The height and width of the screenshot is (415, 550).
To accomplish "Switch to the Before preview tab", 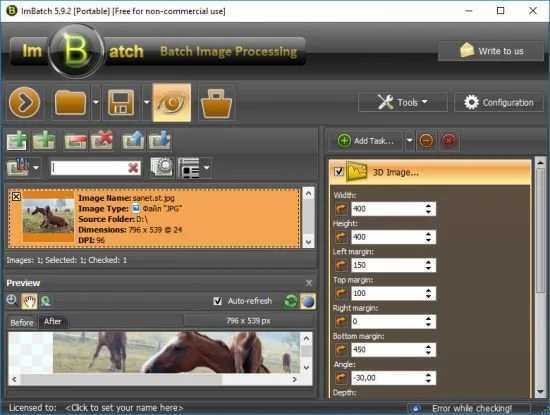I will (22, 322).
